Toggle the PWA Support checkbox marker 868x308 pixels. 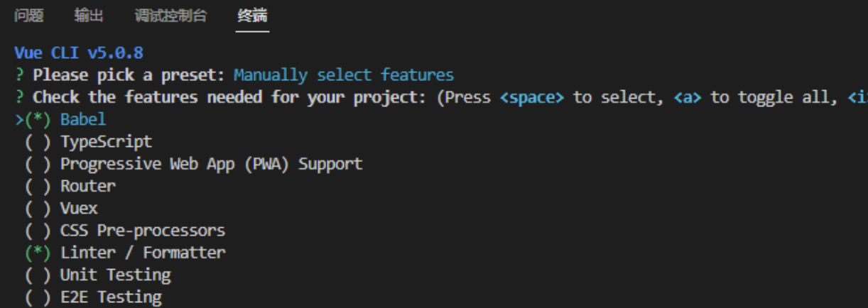tap(38, 164)
